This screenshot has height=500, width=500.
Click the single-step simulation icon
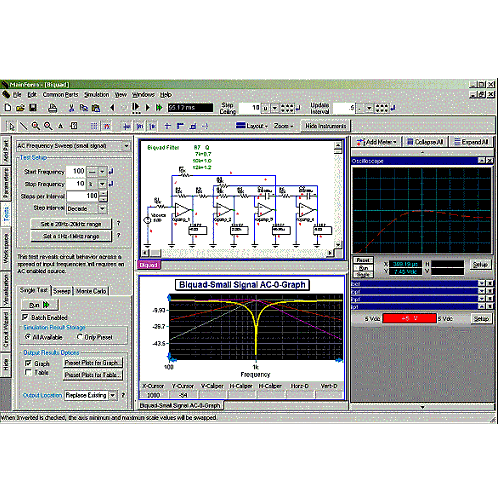pyautogui.click(x=136, y=108)
